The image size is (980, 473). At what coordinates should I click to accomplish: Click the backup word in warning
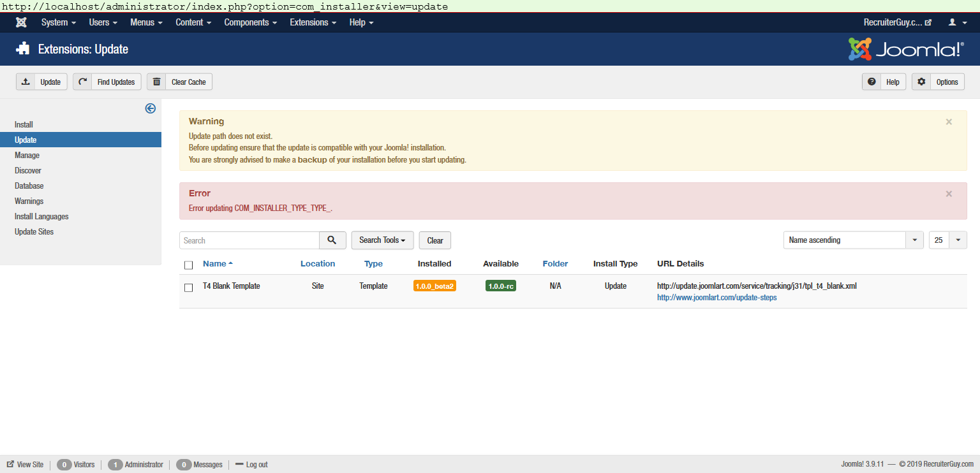tap(313, 160)
